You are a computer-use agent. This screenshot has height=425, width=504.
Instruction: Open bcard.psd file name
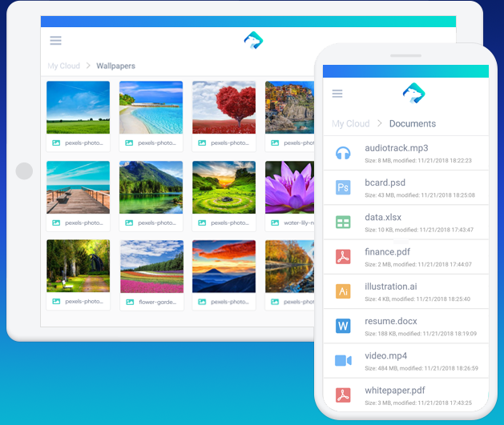[385, 182]
